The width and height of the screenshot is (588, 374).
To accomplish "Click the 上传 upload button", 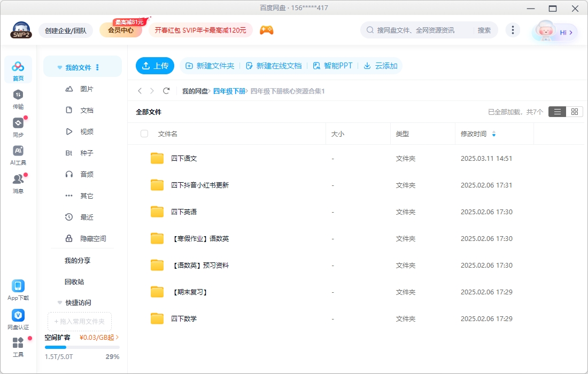I will 155,66.
